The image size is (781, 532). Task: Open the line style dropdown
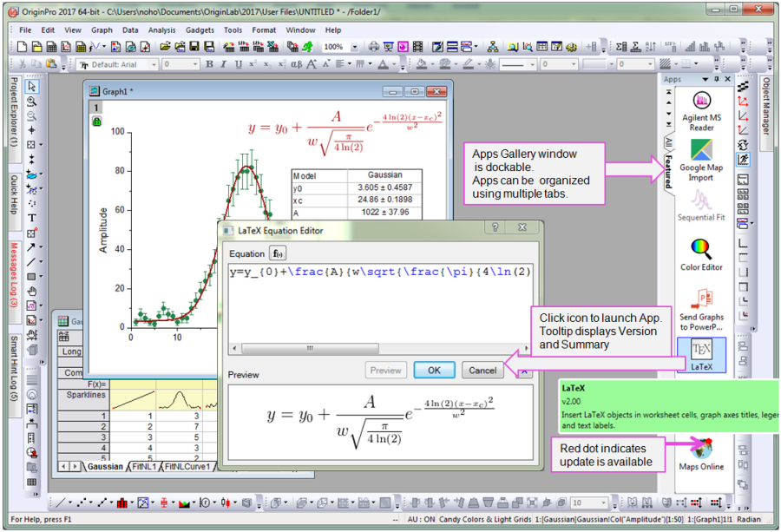[533, 64]
